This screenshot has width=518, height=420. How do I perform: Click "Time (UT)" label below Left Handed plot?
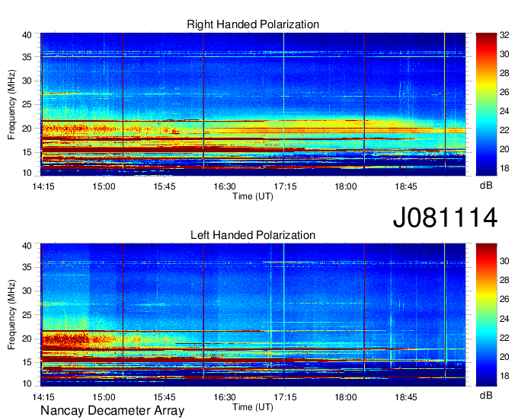(x=253, y=407)
